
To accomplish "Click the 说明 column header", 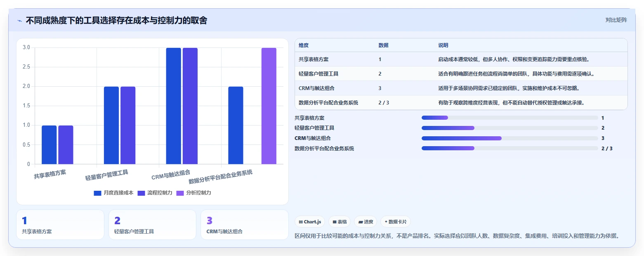I will pos(443,45).
